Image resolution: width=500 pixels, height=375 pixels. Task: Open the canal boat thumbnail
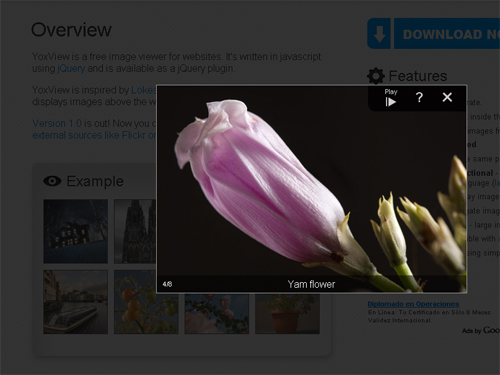[x=75, y=302]
